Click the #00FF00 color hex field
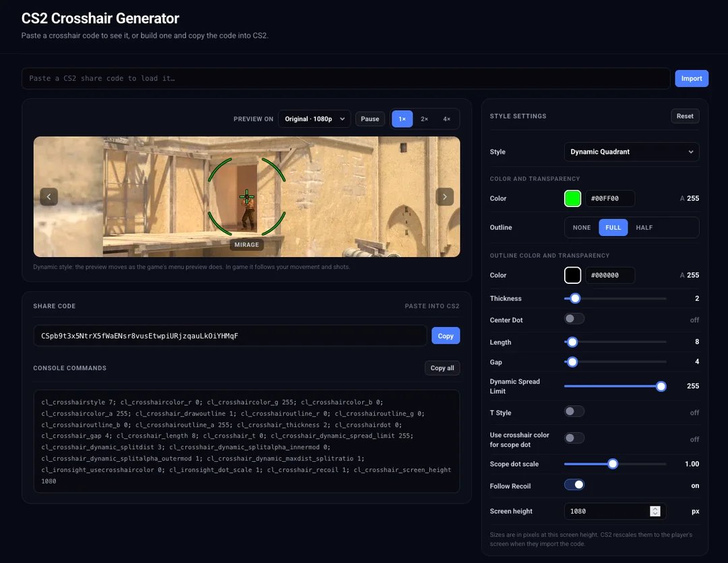Viewport: 728px width, 563px height. pos(610,198)
